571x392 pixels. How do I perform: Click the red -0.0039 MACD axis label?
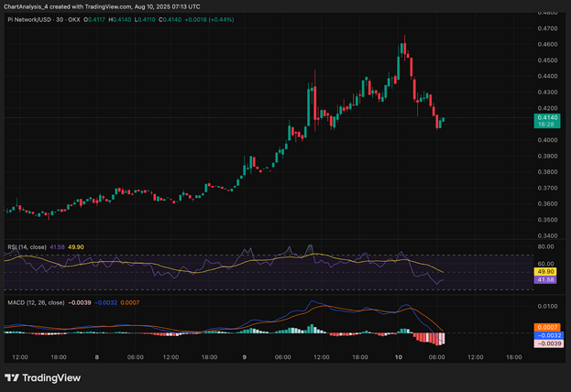(x=547, y=343)
